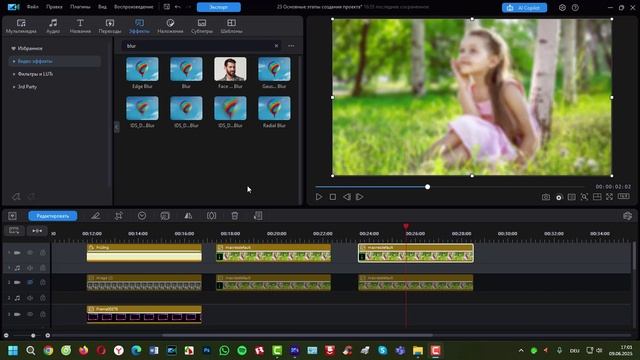Open the settings gear in title bar

562,7
